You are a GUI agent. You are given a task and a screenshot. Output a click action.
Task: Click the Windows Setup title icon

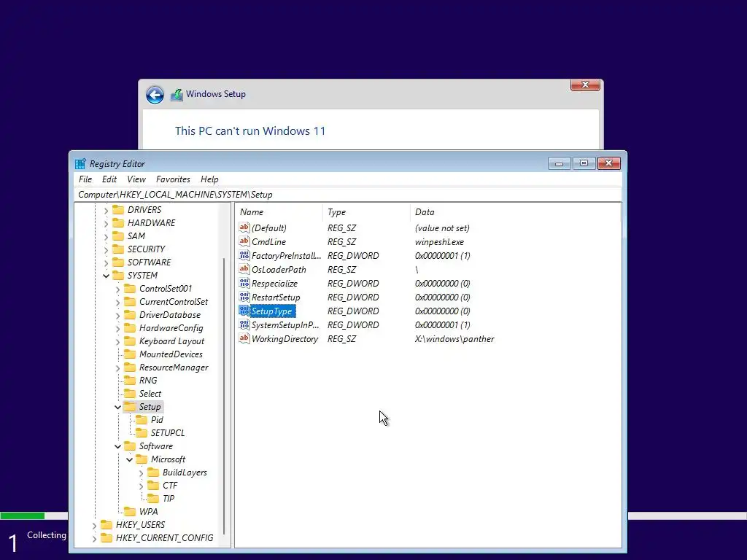click(x=177, y=94)
